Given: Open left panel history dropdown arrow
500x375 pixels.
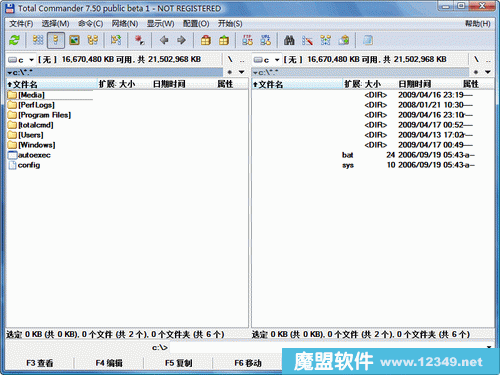Looking at the screenshot, I should point(242,72).
